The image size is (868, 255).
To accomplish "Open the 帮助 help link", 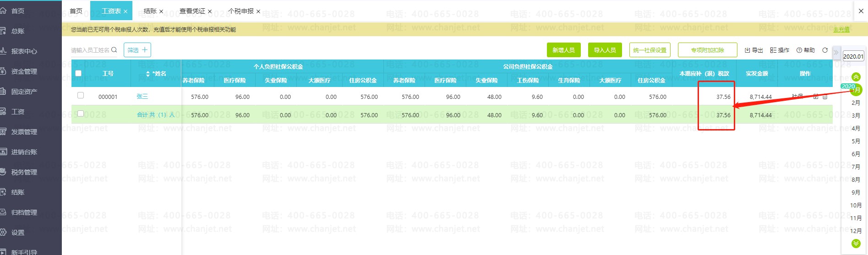I will [x=806, y=50].
